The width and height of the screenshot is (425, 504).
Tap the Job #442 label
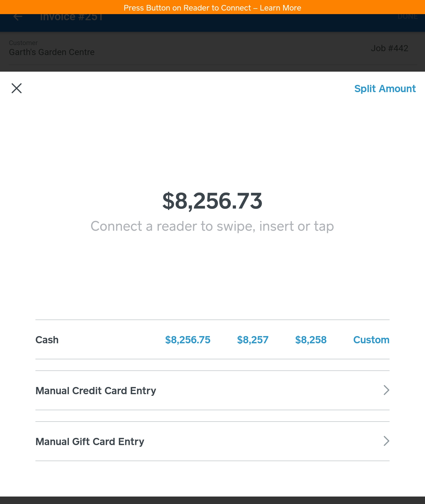pos(389,48)
